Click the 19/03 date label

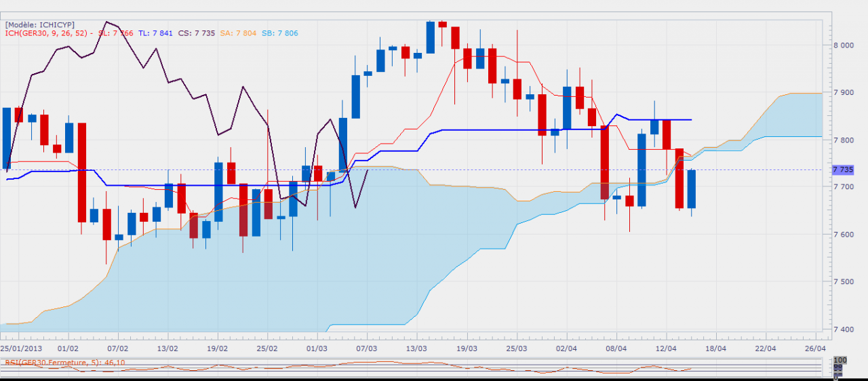tap(467, 347)
